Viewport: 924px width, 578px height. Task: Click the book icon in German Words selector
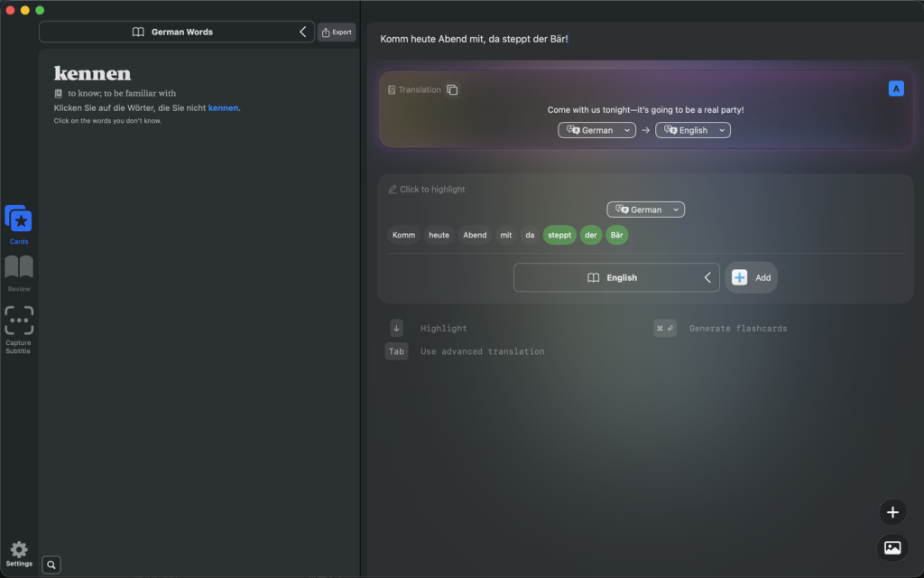(138, 32)
